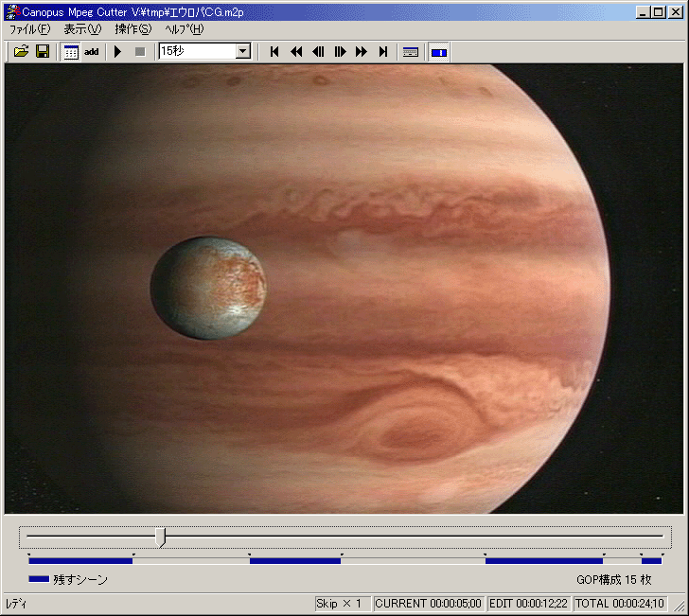Rewind with the double-left arrow
The image size is (689, 616).
pos(296,52)
